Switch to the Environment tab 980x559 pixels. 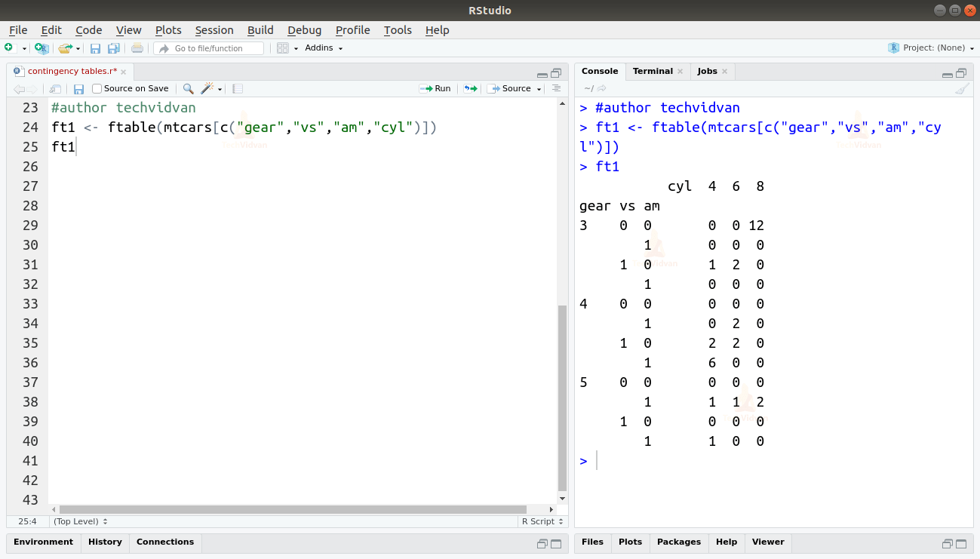point(43,542)
